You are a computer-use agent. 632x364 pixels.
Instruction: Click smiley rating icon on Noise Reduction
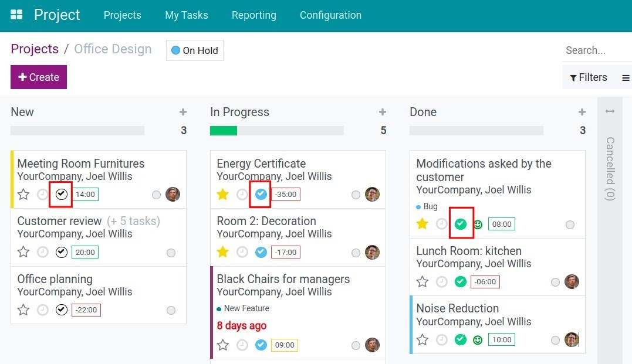[x=478, y=340]
